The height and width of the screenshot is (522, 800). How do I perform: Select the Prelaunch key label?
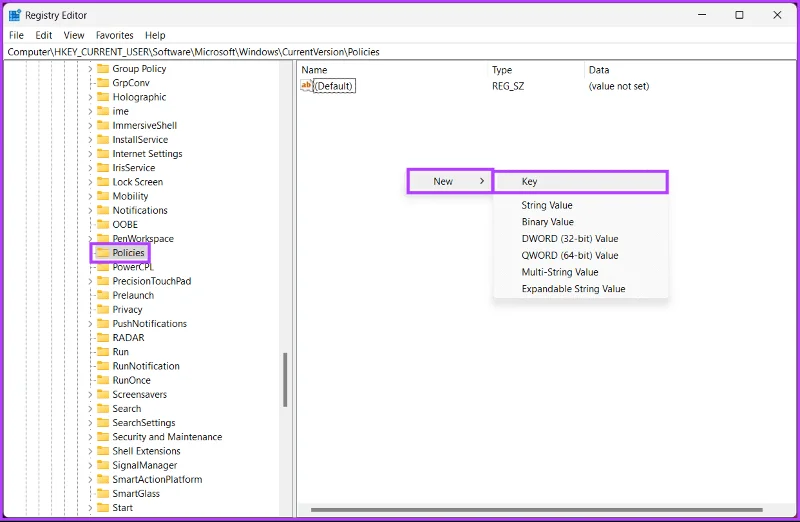click(133, 295)
